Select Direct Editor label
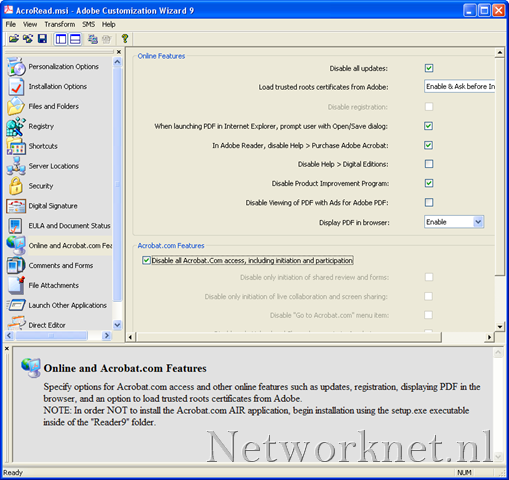The height and width of the screenshot is (480, 509). pyautogui.click(x=47, y=325)
